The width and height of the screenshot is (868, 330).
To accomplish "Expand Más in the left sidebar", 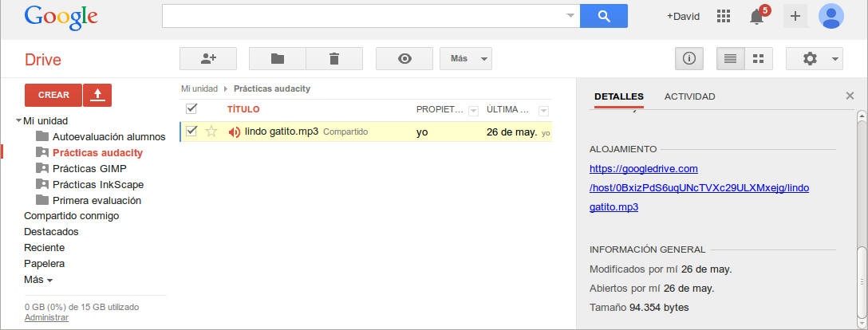I will point(38,280).
